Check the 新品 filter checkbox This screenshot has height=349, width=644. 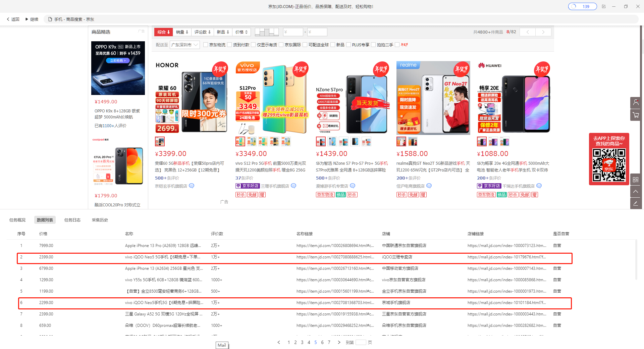coord(333,45)
